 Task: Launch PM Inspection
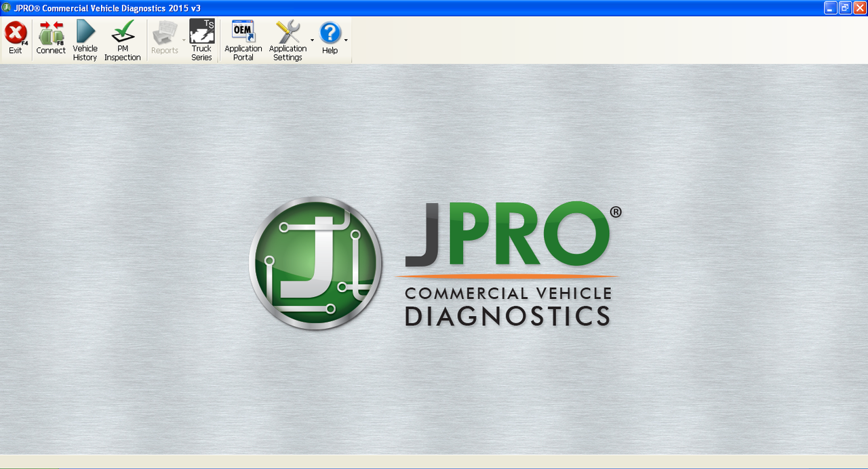coord(123,39)
